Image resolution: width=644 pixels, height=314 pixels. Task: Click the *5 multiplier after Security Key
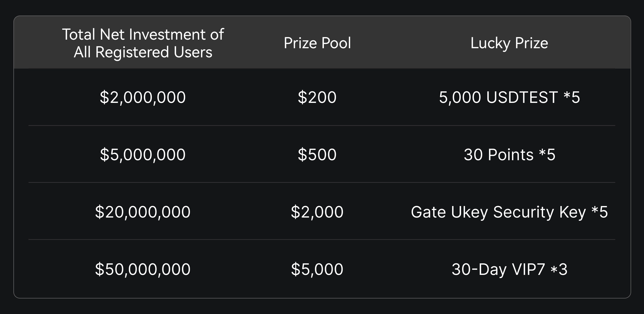[x=600, y=212]
